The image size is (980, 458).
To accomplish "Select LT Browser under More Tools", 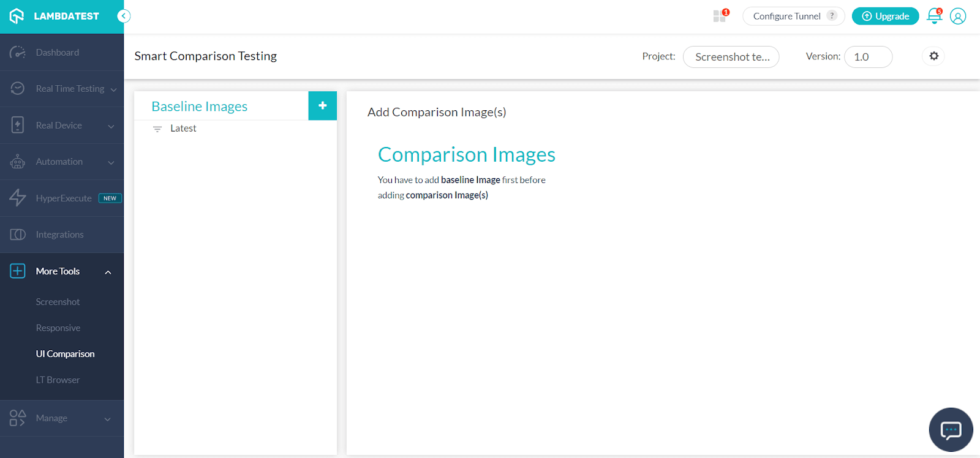I will (x=58, y=380).
